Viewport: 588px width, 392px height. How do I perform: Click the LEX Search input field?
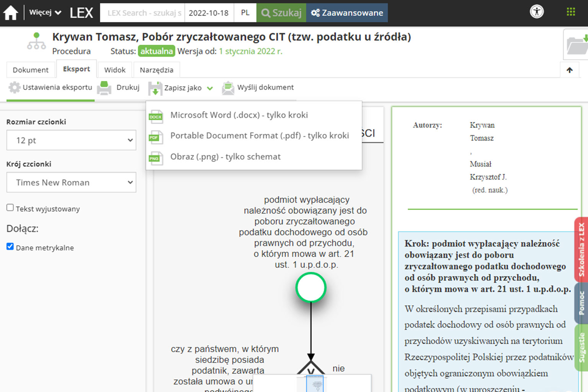click(142, 13)
